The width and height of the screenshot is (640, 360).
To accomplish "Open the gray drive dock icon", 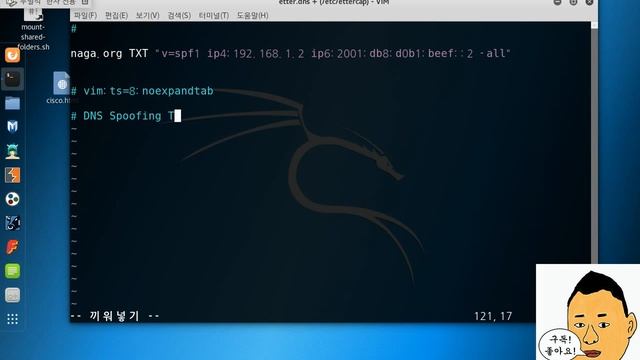I will click(x=12, y=295).
